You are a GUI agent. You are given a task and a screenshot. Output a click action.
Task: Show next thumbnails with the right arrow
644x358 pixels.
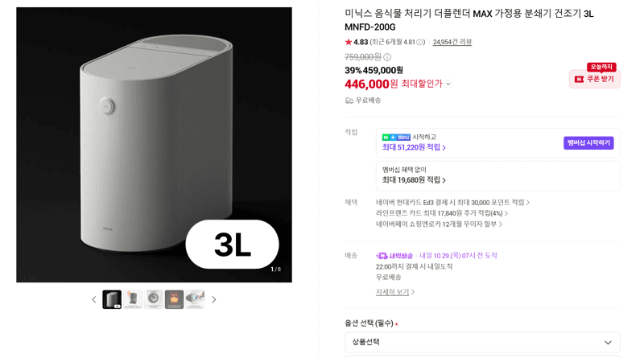click(214, 299)
